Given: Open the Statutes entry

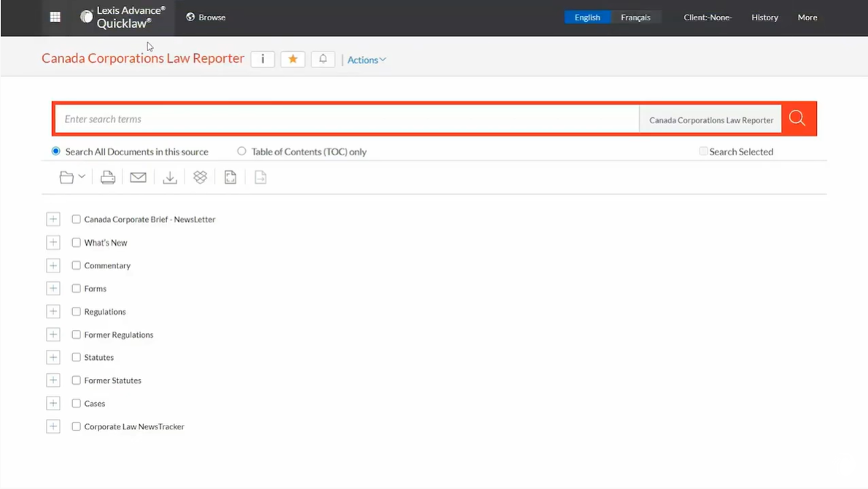Looking at the screenshot, I should tap(99, 357).
